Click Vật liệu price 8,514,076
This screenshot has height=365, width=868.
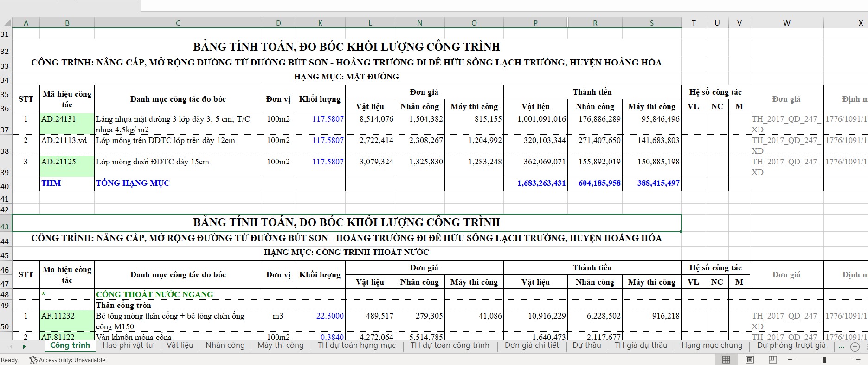(x=370, y=124)
